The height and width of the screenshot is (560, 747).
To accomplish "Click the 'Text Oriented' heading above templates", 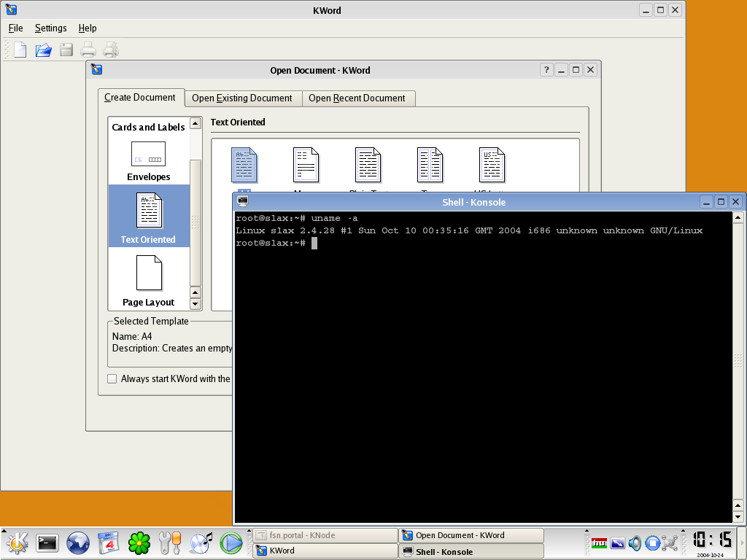I will pos(238,122).
